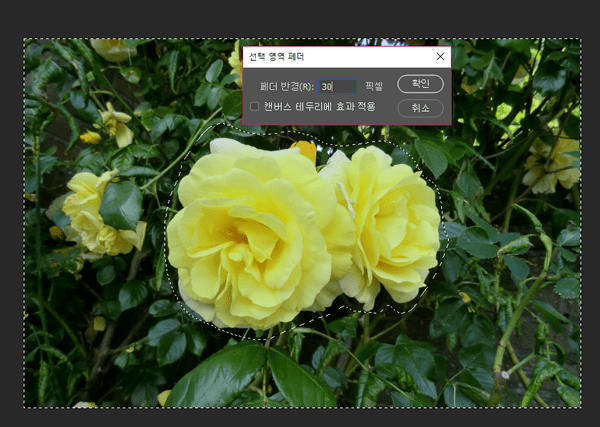The width and height of the screenshot is (600, 427).
Task: Click the pale rose in upper right corner
Action: click(552, 162)
